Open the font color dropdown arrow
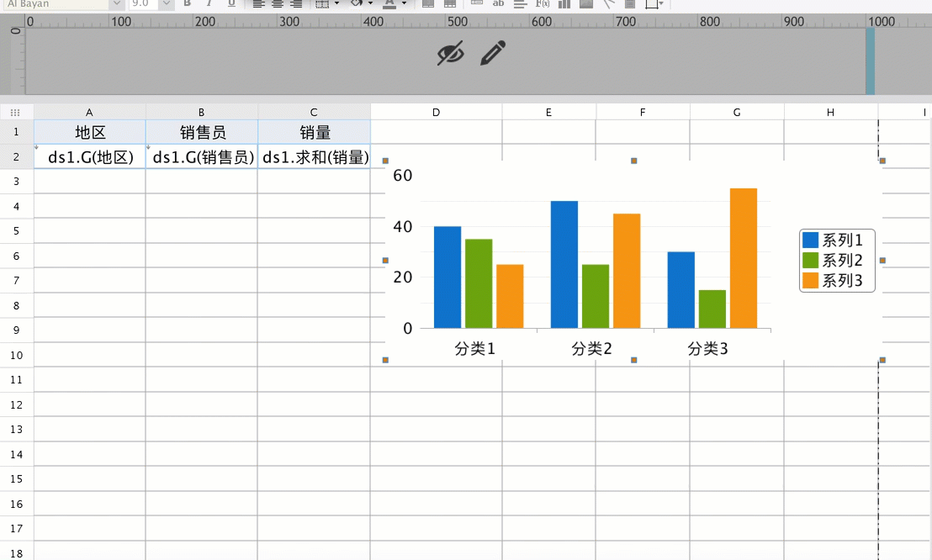Screen dimensions: 932x560 pyautogui.click(x=405, y=3)
